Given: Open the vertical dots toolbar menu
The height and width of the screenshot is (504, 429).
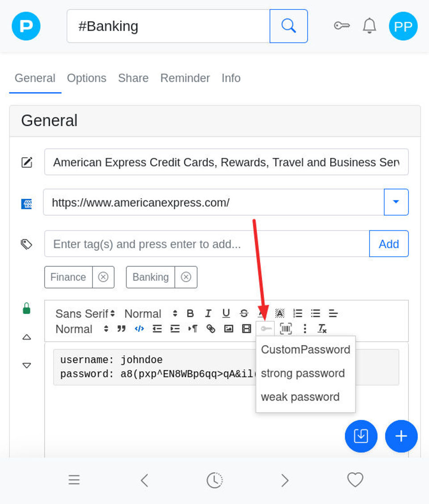Looking at the screenshot, I should point(305,329).
